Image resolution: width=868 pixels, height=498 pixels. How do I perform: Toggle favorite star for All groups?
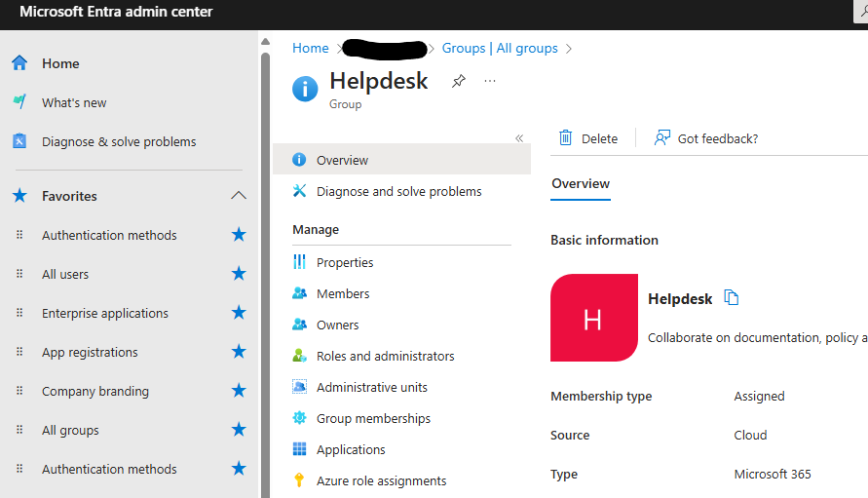tap(239, 430)
